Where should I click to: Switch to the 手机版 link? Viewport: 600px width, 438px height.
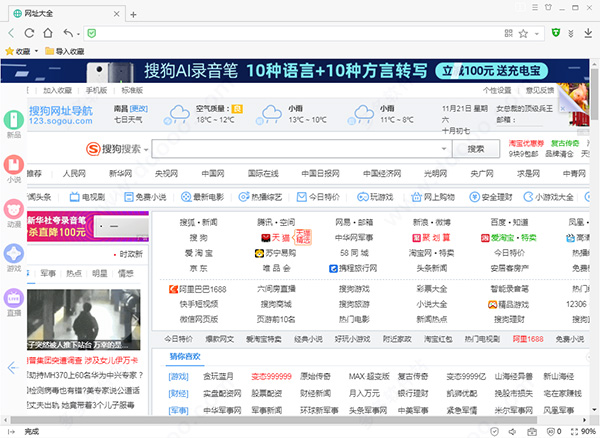(96, 90)
